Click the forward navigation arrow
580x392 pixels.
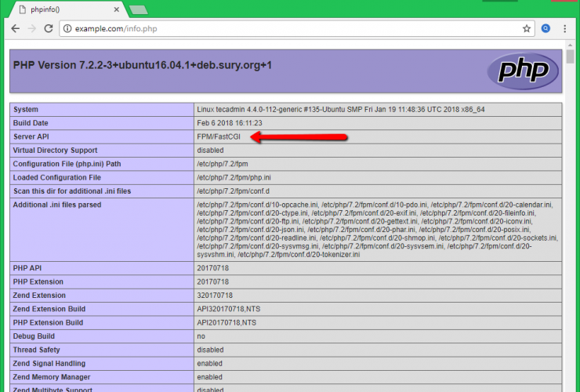click(x=32, y=28)
